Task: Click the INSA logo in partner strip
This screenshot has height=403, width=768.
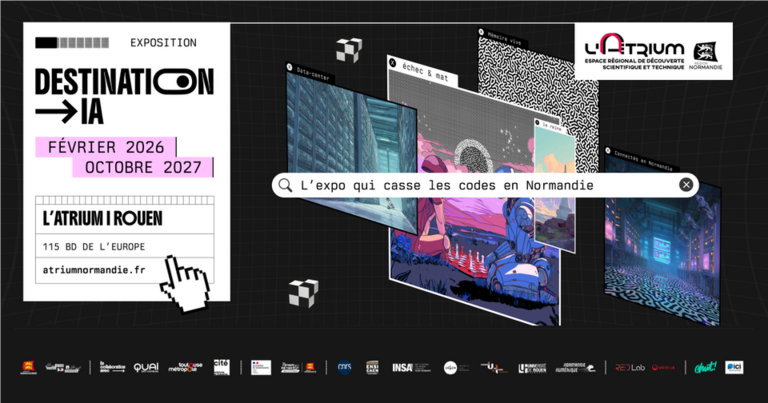Action: pyautogui.click(x=410, y=367)
